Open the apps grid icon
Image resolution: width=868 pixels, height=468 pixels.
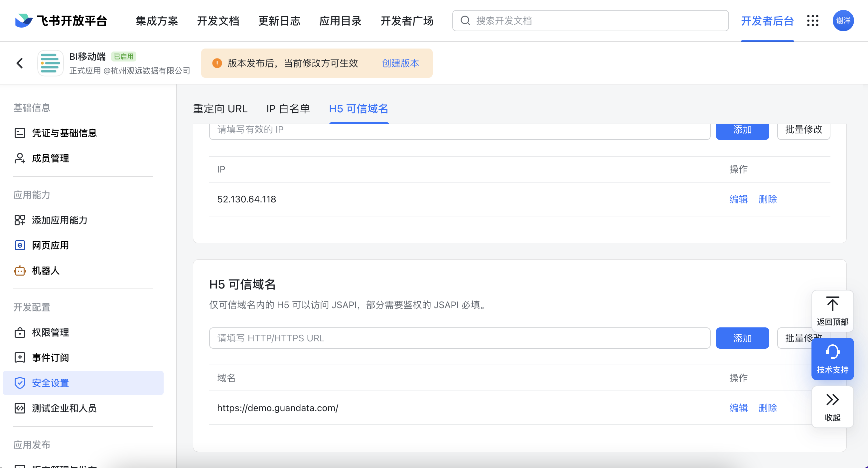pyautogui.click(x=812, y=21)
